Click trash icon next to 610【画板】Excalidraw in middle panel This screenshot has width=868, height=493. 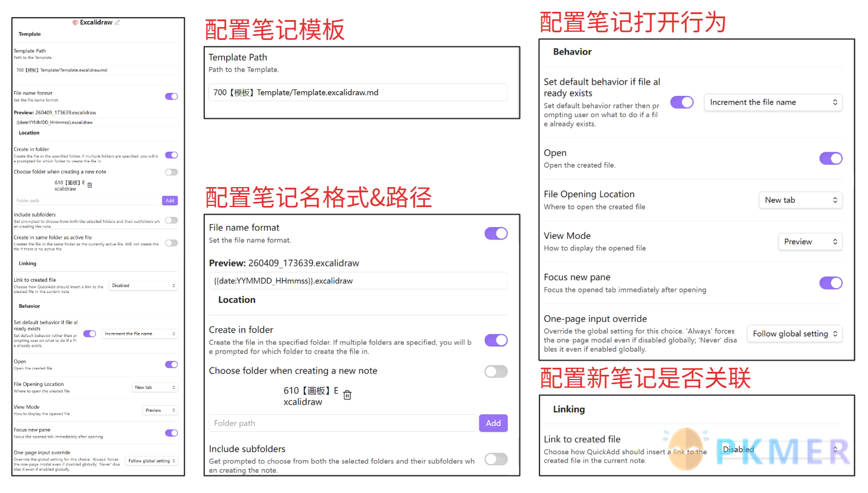click(347, 395)
